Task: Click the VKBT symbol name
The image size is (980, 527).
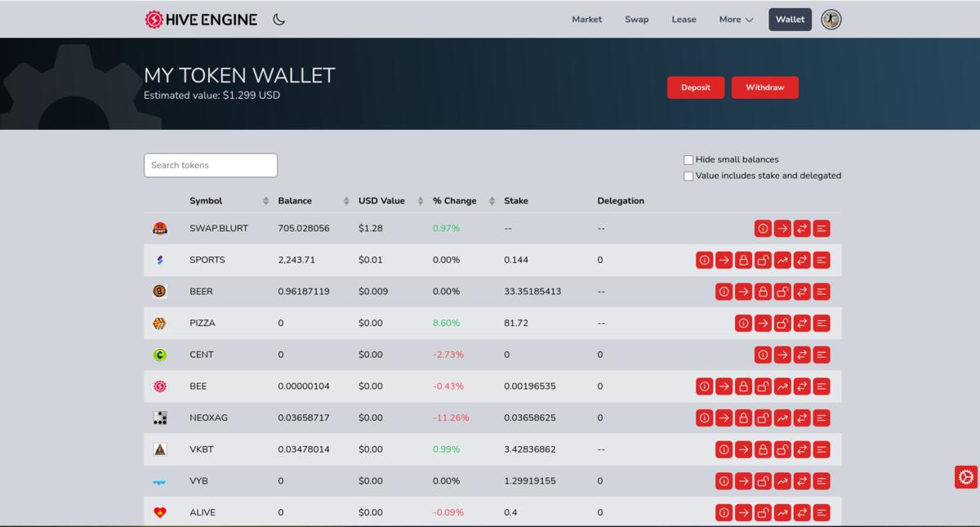Action: tap(201, 449)
